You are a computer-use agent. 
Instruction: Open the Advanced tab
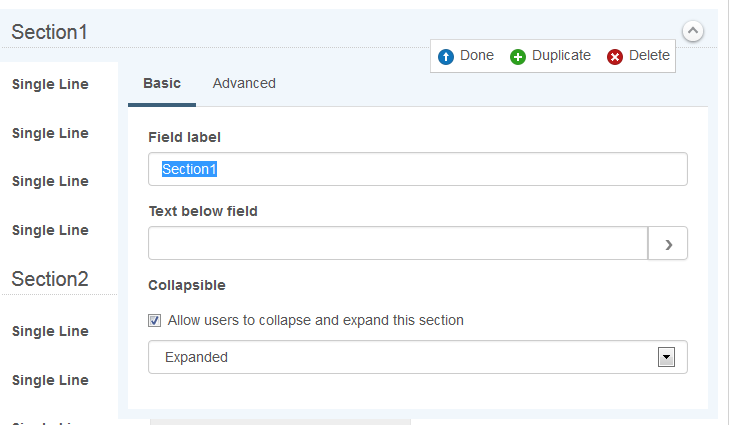(x=244, y=83)
